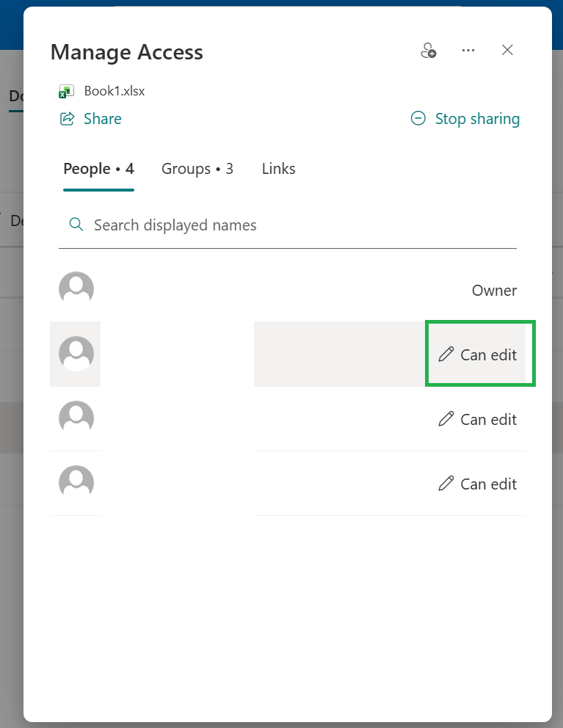
Task: Click the Stop sharing minus-circle icon
Action: click(418, 118)
